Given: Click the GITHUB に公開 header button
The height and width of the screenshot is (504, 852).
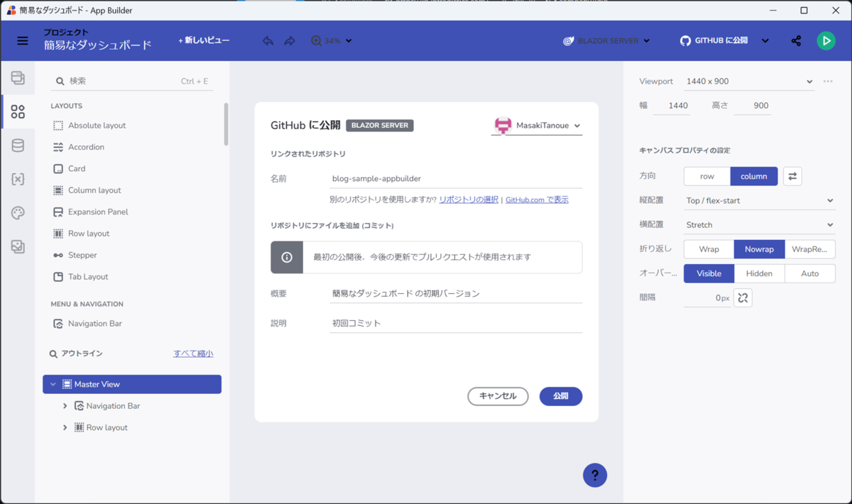Looking at the screenshot, I should pos(714,41).
